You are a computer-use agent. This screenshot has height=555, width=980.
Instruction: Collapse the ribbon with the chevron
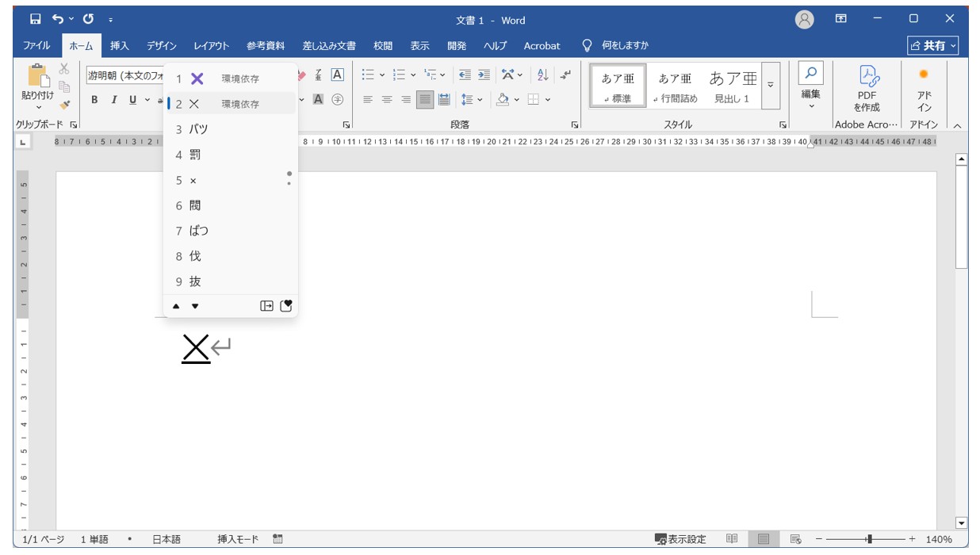956,125
